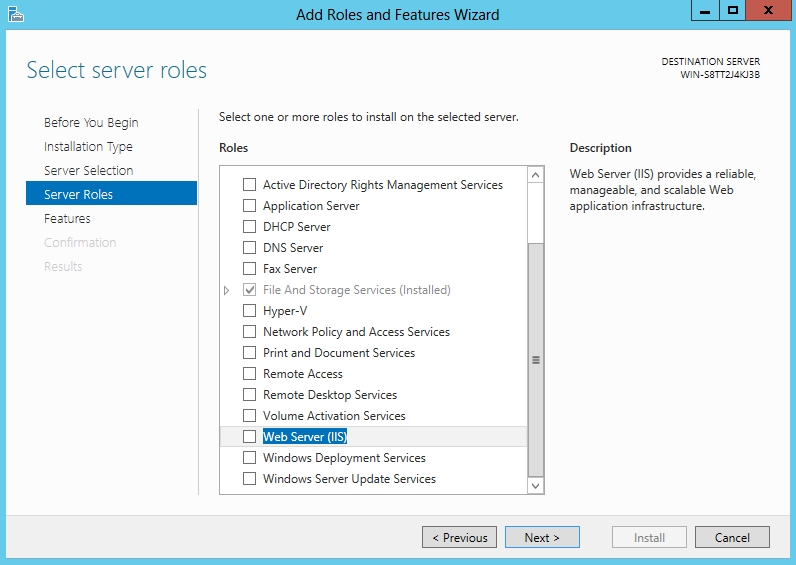This screenshot has width=796, height=565.
Task: Maximize the wizard window
Action: coord(733,11)
